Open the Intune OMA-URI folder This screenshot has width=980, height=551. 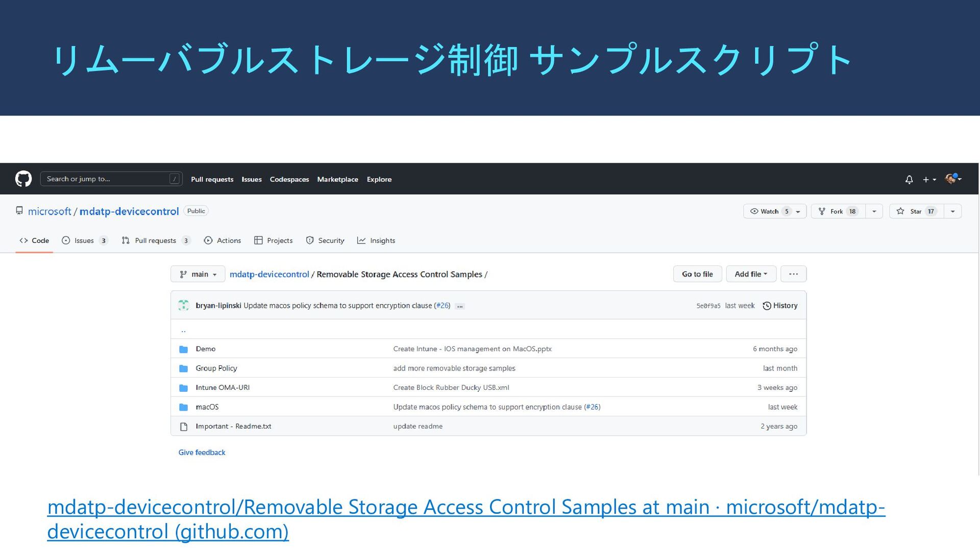(223, 388)
